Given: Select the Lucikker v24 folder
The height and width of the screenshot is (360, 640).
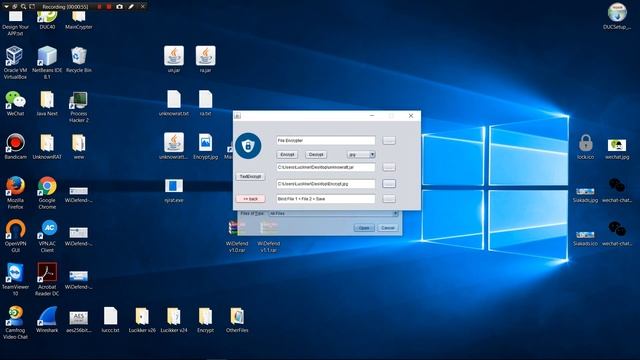Looking at the screenshot, I should coord(174,319).
